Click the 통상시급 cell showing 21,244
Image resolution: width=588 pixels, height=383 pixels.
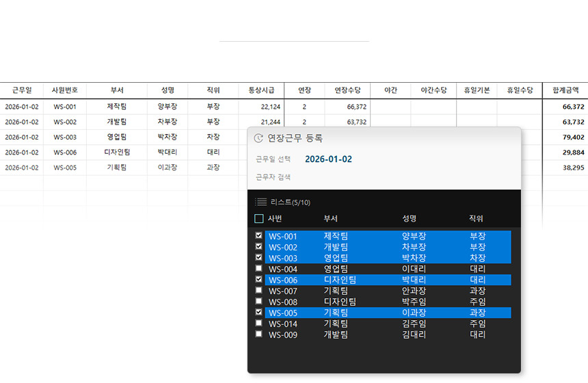[260, 122]
